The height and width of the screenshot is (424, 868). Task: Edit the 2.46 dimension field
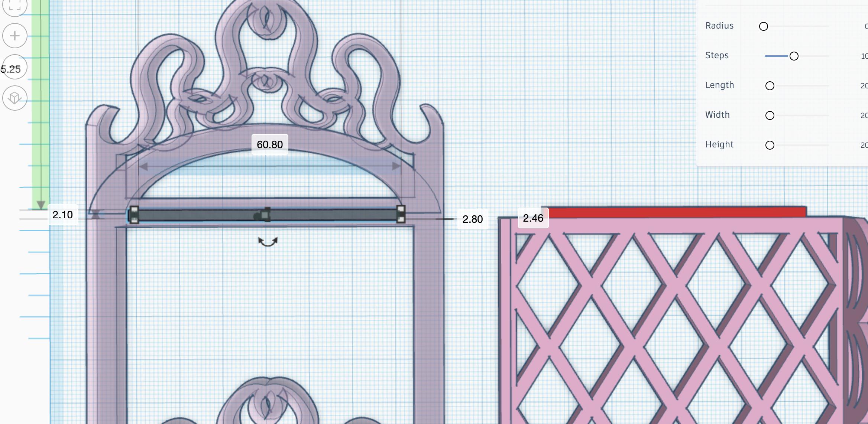click(533, 218)
